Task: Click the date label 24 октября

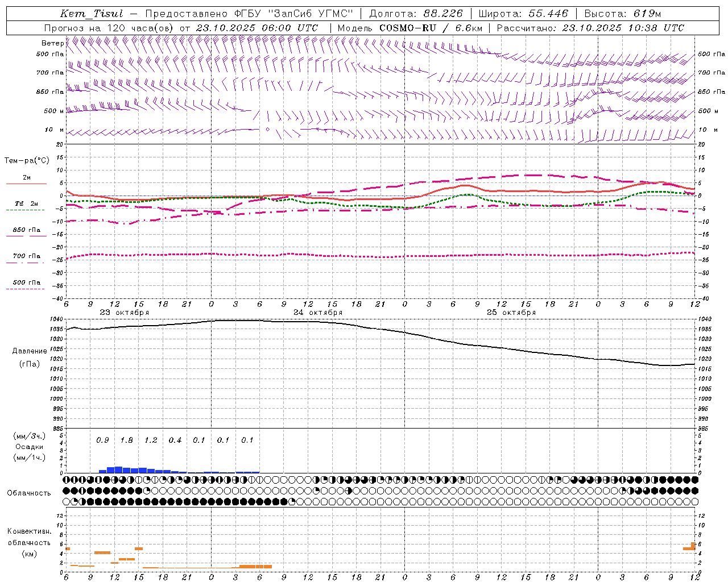Action: point(318,313)
